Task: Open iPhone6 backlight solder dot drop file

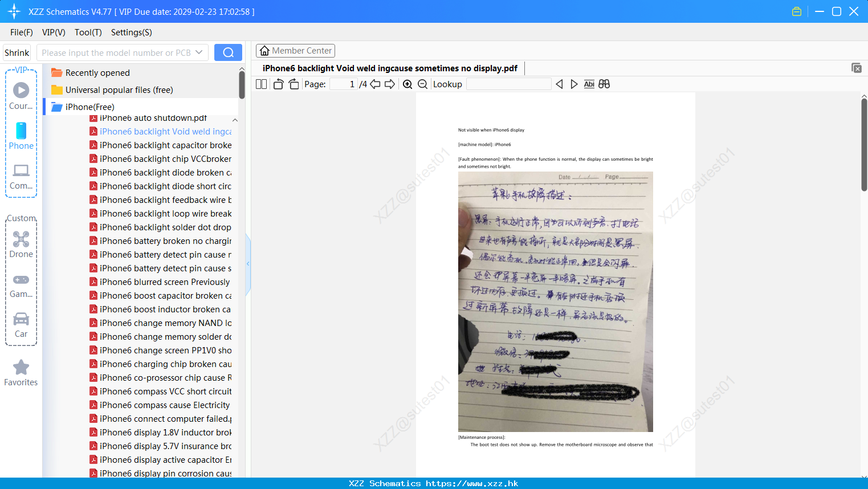Action: tap(161, 227)
